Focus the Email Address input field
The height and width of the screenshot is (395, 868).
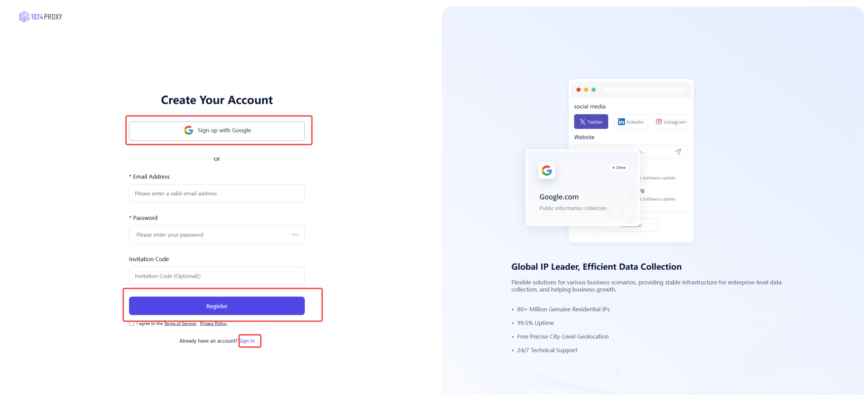point(217,193)
